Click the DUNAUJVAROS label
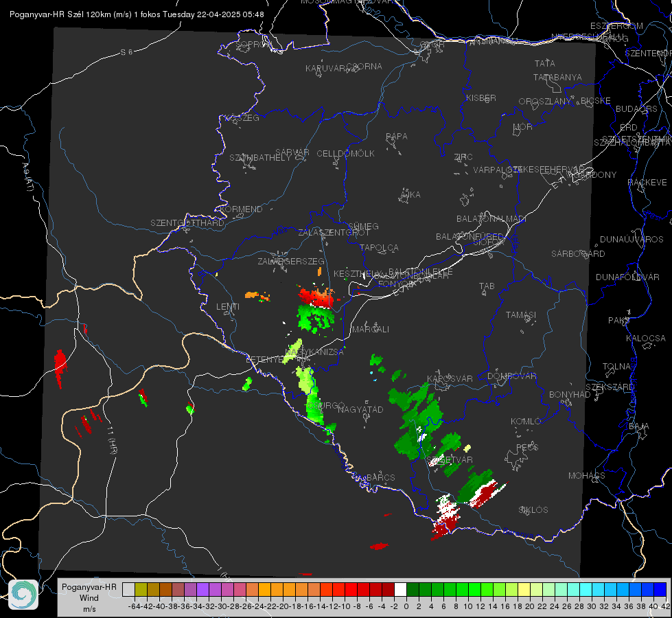Viewport: 672px width, 618px height. tap(632, 240)
